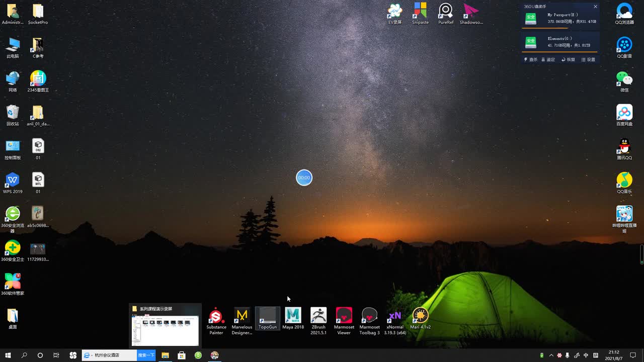Screen dimensions: 644x362
Task: Open the SocketPro folder
Action: (38, 14)
